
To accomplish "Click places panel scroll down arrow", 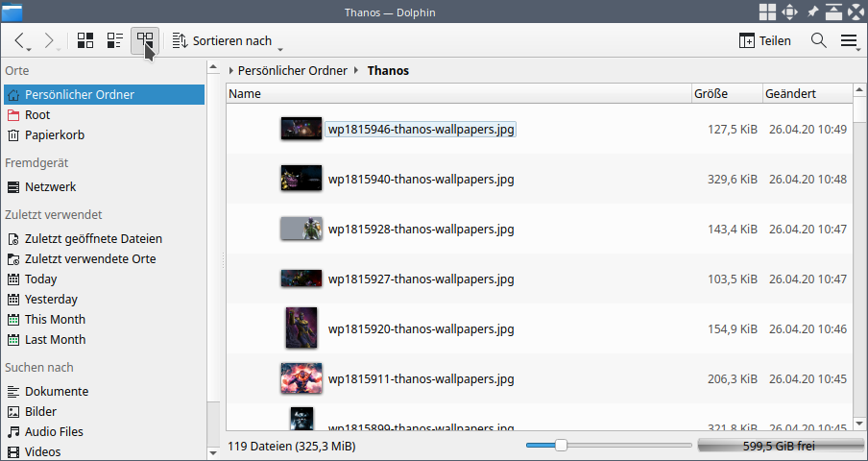I will [x=213, y=452].
